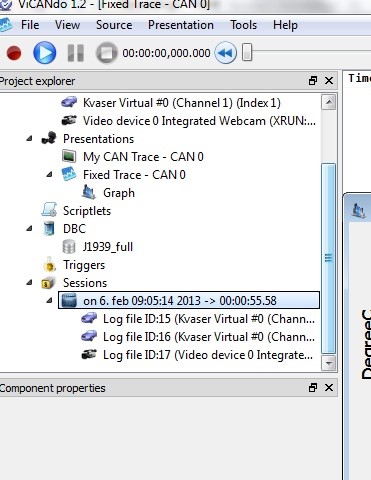The width and height of the screenshot is (371, 480).
Task: Collapse the Sessions tree node
Action: [29, 282]
